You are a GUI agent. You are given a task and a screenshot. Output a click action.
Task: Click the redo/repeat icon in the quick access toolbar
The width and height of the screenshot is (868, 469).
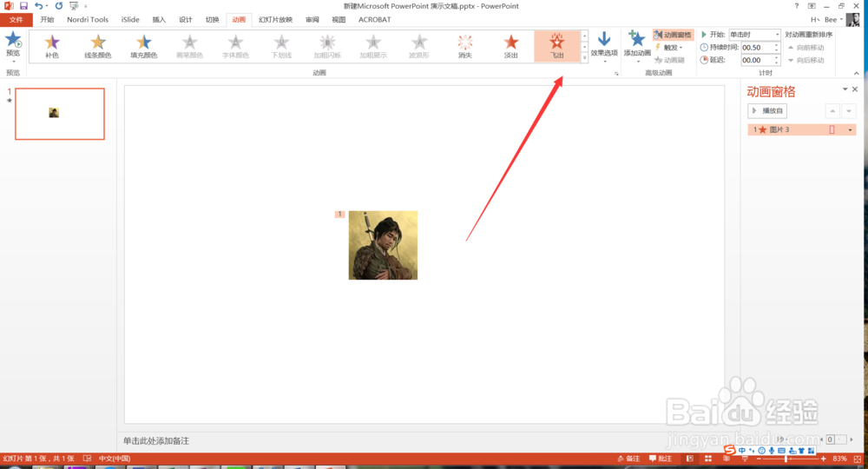click(59, 5)
